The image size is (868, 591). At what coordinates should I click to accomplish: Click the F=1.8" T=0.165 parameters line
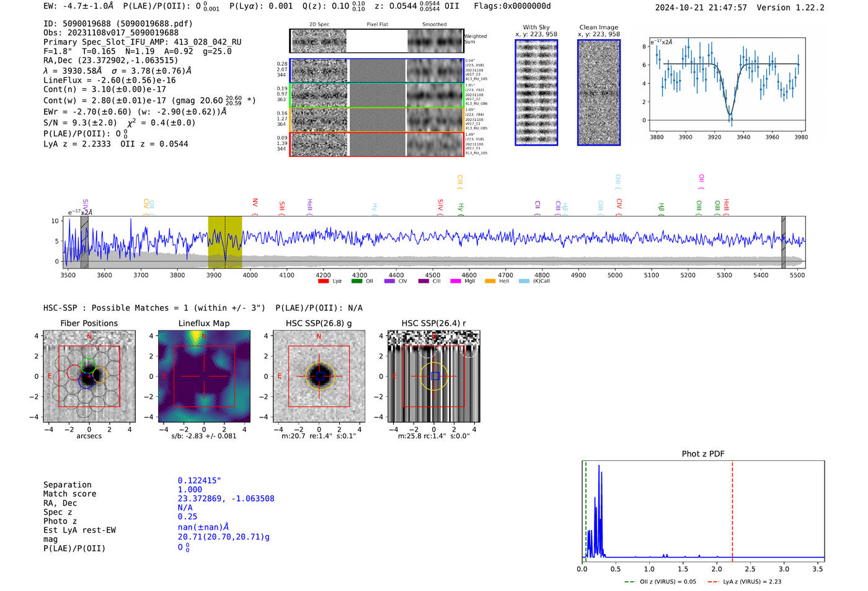pos(138,51)
